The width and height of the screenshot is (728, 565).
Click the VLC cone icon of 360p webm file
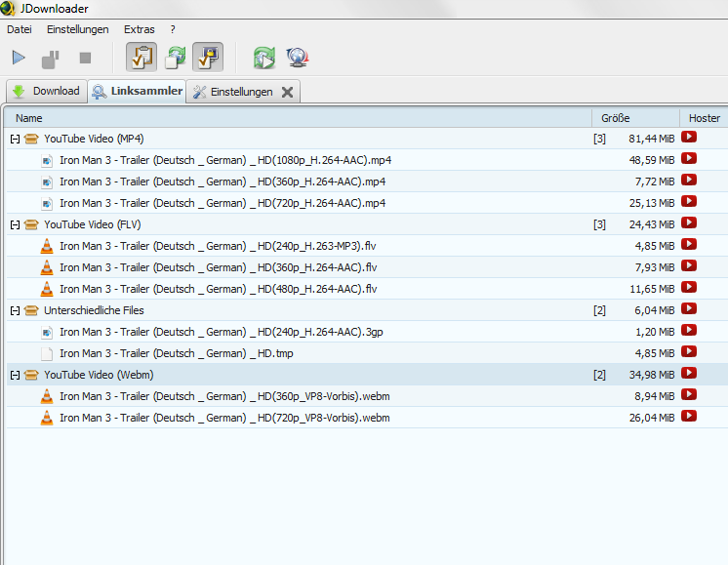(x=47, y=396)
